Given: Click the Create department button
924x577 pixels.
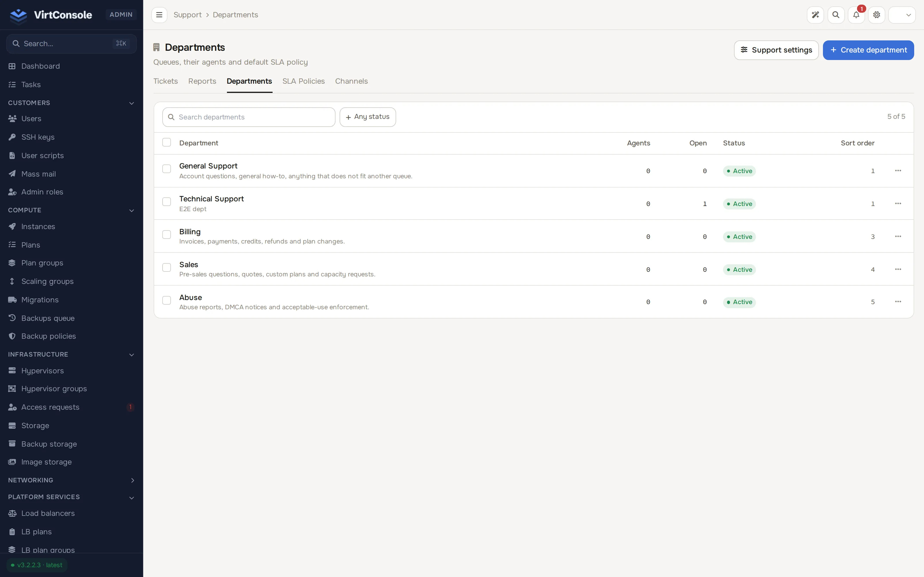Looking at the screenshot, I should 868,50.
